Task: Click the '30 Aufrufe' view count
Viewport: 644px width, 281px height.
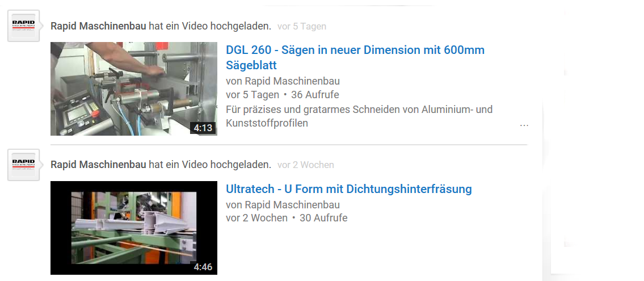Action: pos(323,218)
